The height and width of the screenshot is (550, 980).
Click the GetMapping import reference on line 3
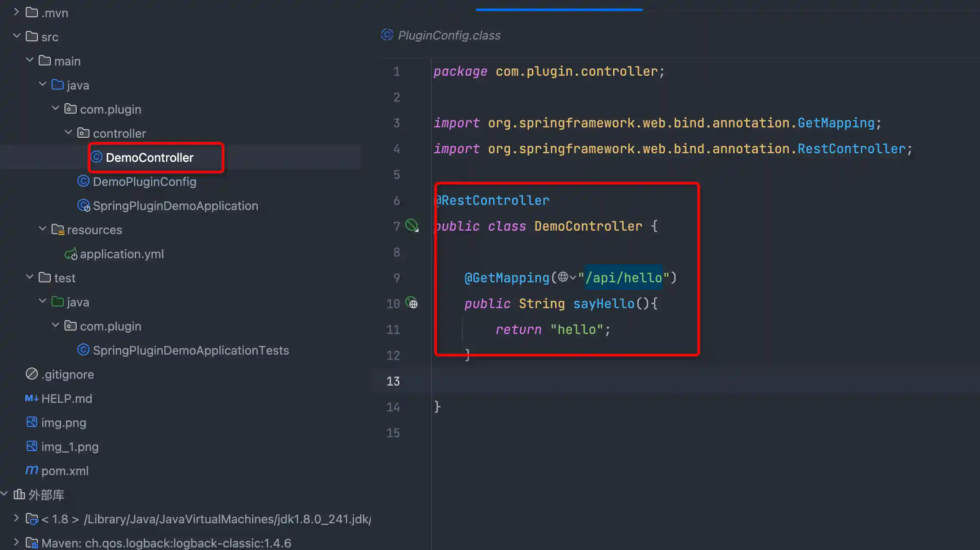[836, 123]
